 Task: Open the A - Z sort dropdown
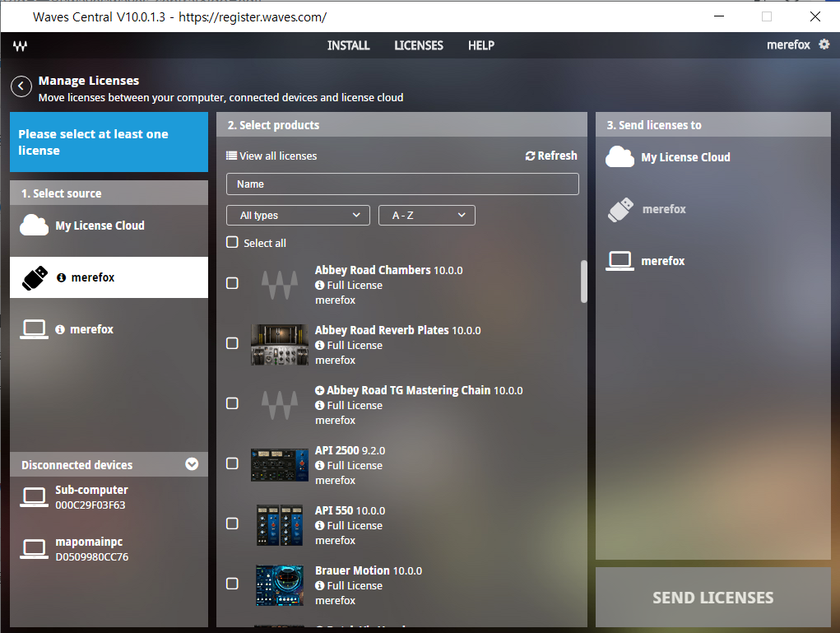[426, 216]
